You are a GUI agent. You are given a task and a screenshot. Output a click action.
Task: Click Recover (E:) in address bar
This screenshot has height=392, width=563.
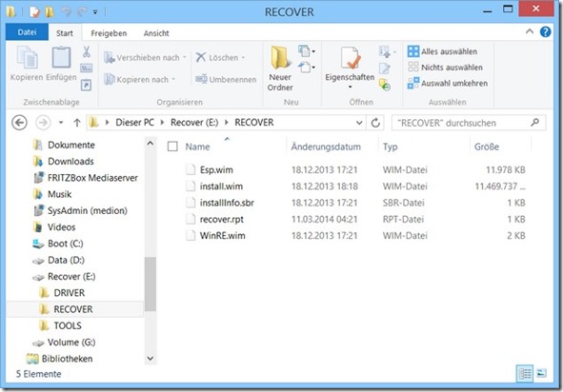coord(194,123)
